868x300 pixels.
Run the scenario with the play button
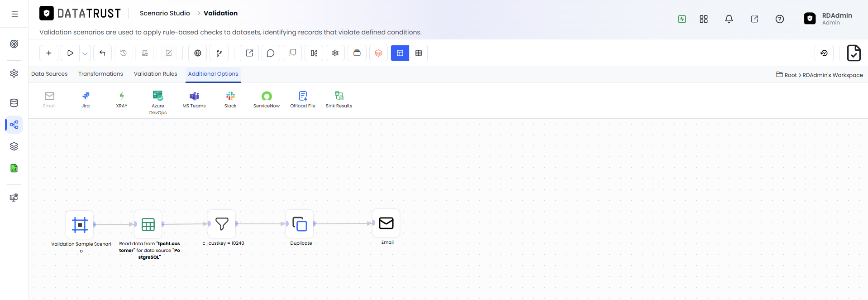coord(70,53)
